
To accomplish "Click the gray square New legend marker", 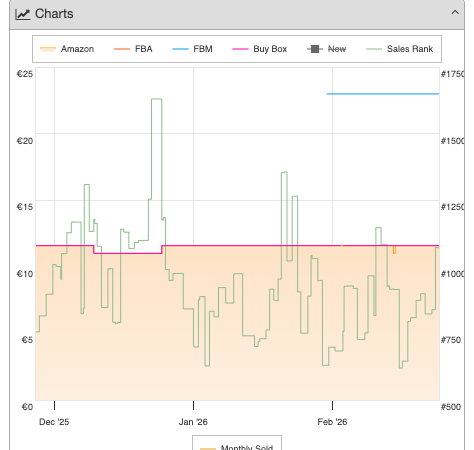I will [x=315, y=49].
